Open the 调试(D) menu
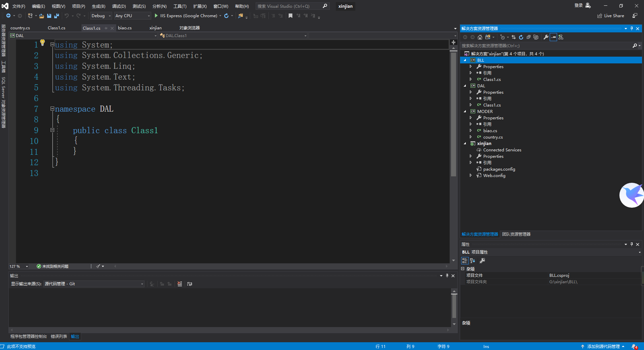Screen dimensions: 644x350 [x=119, y=6]
